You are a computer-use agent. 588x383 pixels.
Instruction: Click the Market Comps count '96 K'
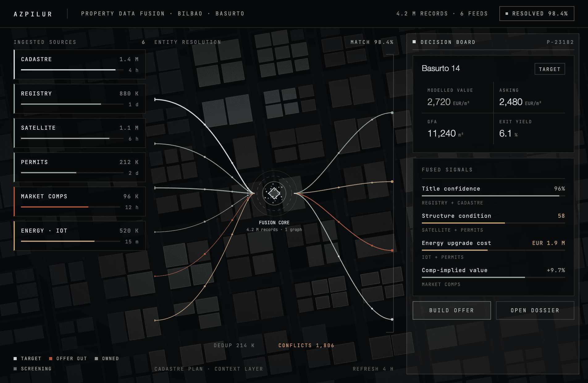pyautogui.click(x=131, y=196)
